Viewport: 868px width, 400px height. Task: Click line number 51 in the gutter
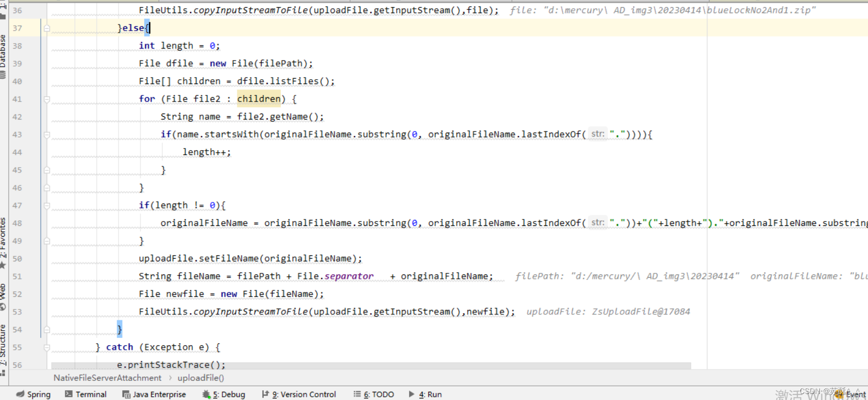click(17, 276)
